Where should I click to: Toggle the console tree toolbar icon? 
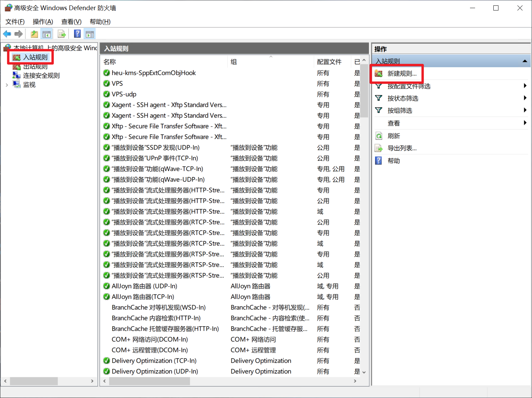46,34
